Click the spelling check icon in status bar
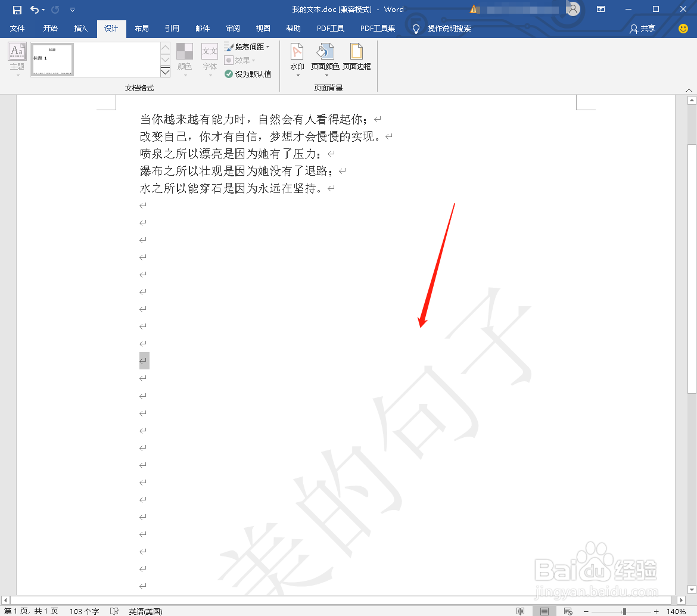The image size is (697, 616). (114, 611)
